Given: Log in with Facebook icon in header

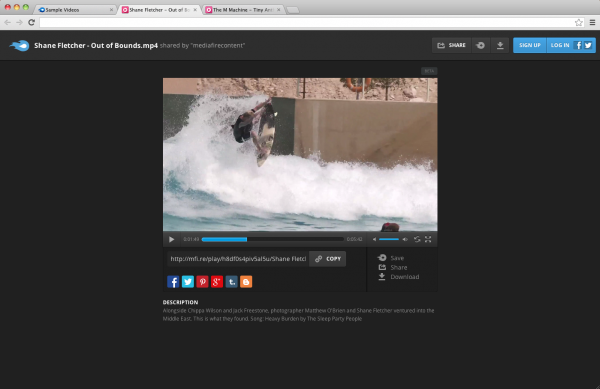Looking at the screenshot, I should tap(578, 45).
